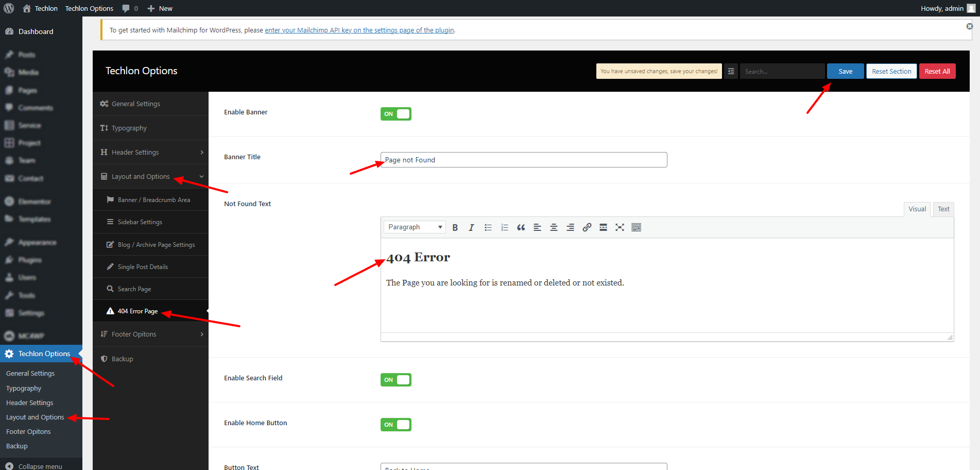Expand the Footer Opitons section
This screenshot has height=470, width=980.
pos(150,334)
